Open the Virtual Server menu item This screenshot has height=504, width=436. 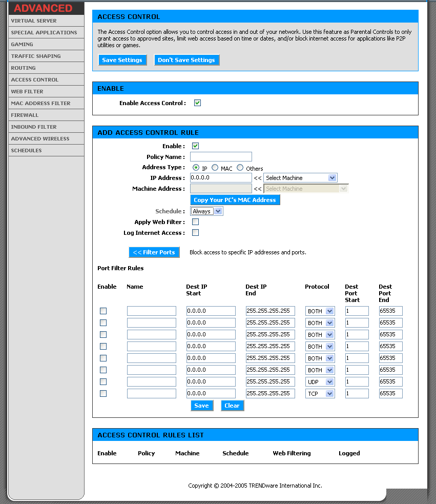pos(46,21)
